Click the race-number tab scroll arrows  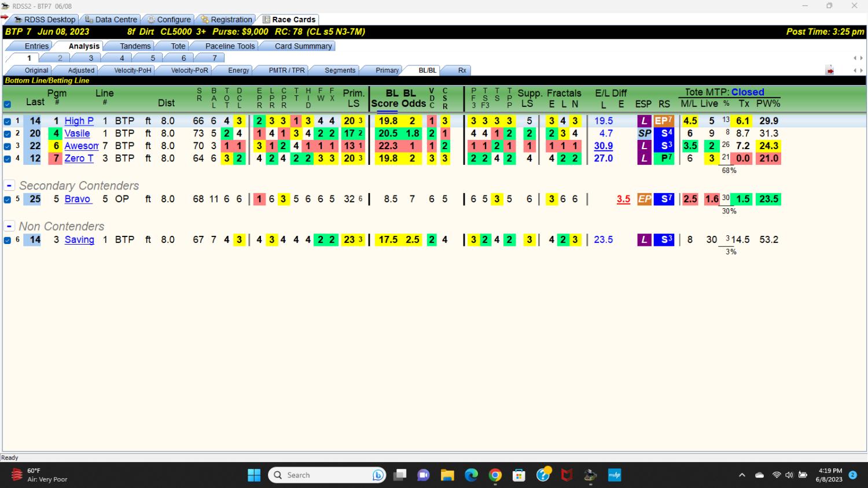[858, 58]
